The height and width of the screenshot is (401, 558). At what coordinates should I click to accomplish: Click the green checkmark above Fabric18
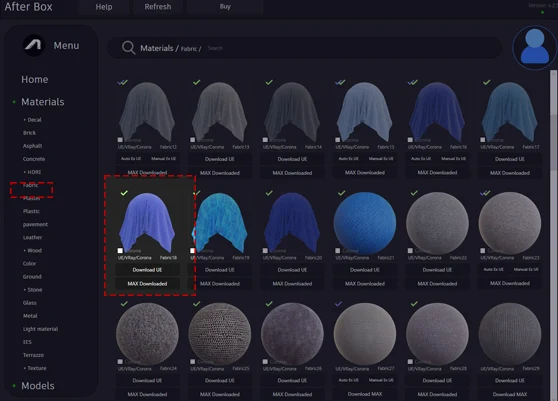coord(124,193)
